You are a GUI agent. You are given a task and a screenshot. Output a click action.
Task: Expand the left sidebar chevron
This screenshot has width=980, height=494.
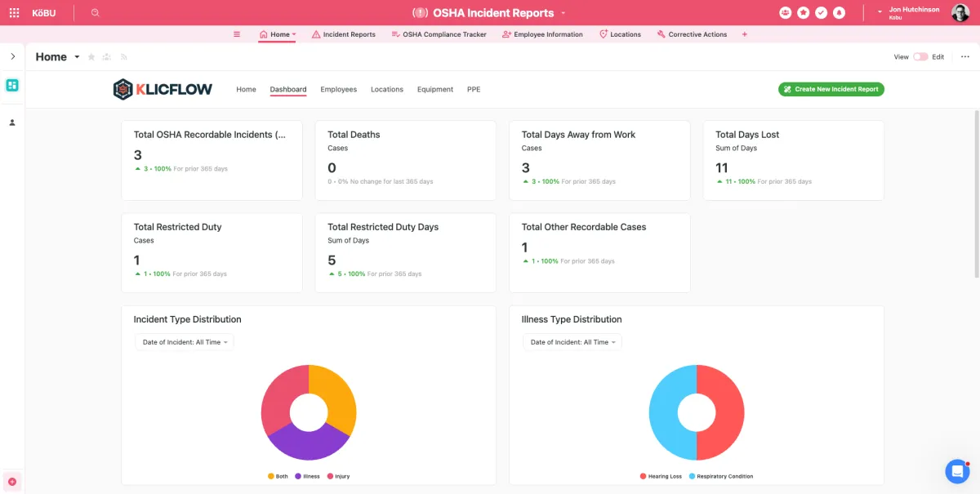(12, 56)
